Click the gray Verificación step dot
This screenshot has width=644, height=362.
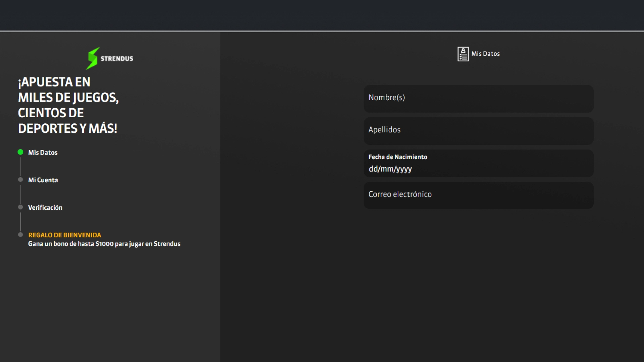20,207
